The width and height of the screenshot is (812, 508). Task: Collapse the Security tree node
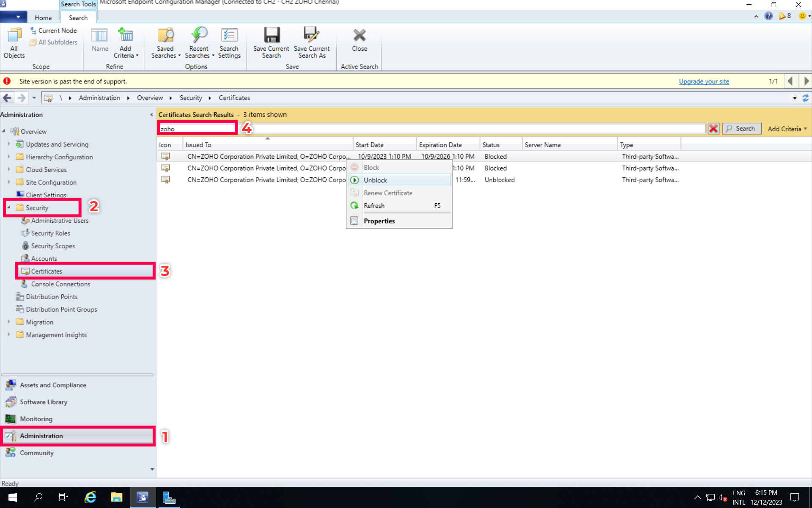point(8,207)
